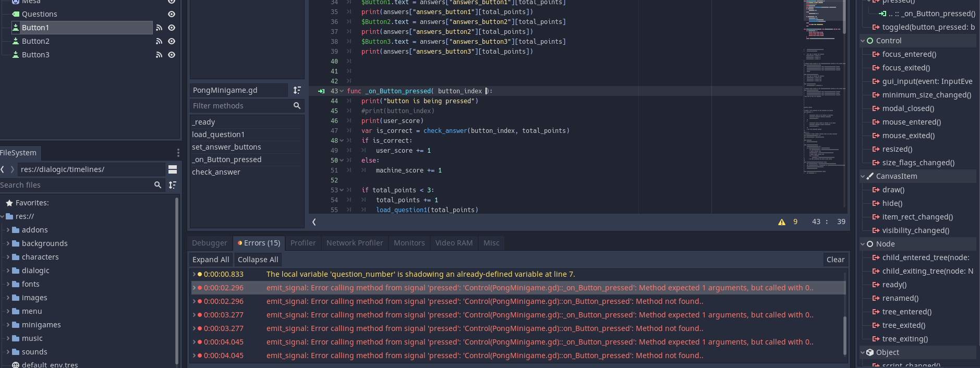The image size is (980, 368).
Task: Open the FileSystem dock tab
Action: coord(19,153)
